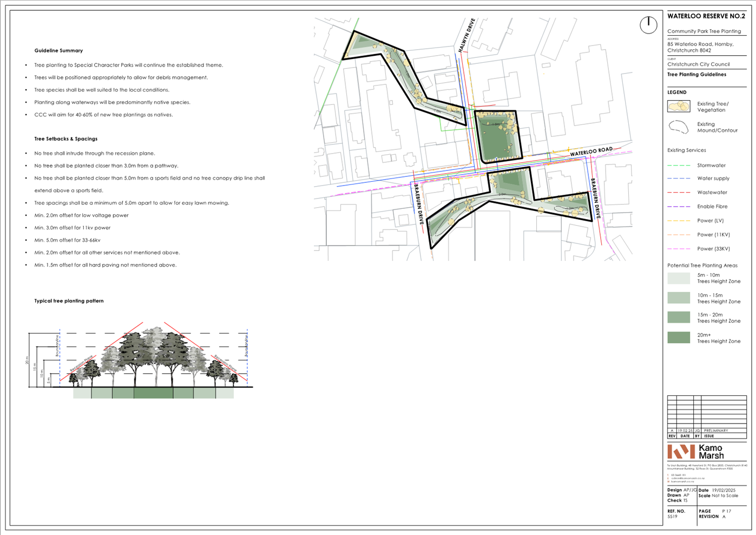756x535 pixels.
Task: Click the Water supply blue line sample
Action: click(679, 179)
